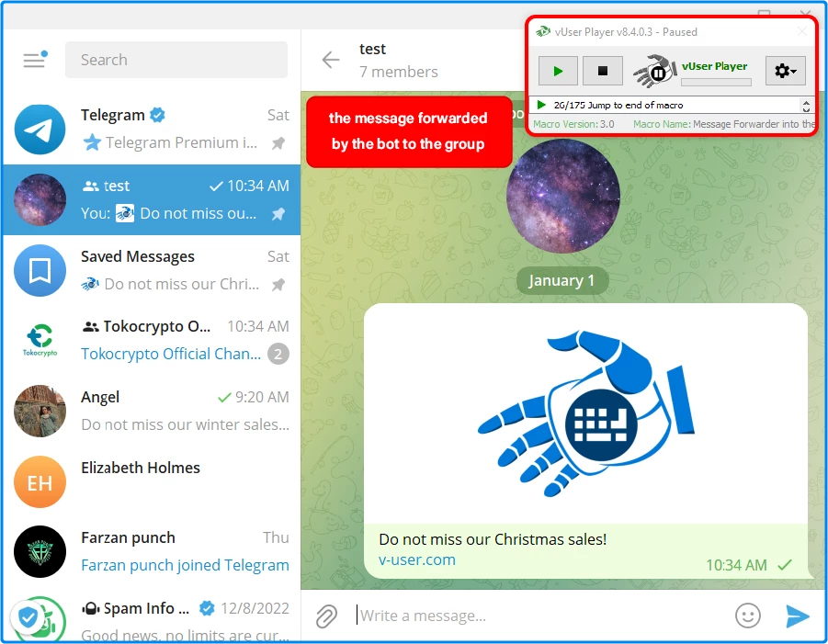
Task: Open the robotic hand image in message
Action: (585, 413)
